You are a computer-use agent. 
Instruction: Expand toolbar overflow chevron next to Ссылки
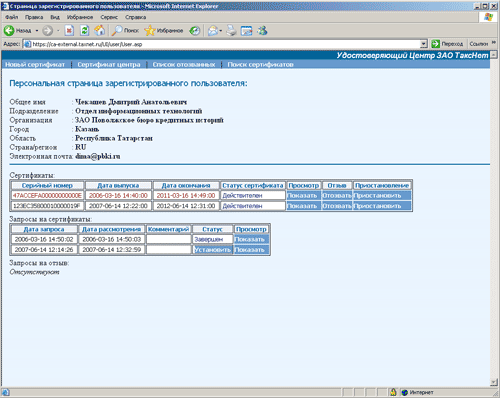(494, 43)
